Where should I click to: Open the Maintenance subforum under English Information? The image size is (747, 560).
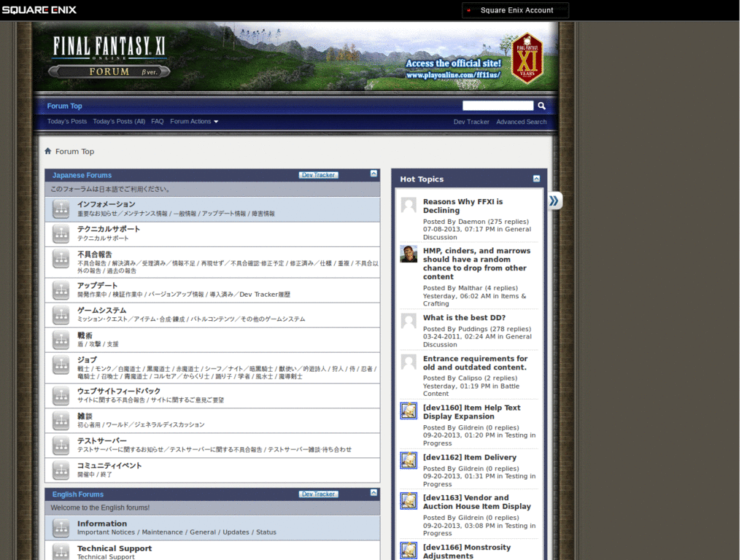pos(162,532)
